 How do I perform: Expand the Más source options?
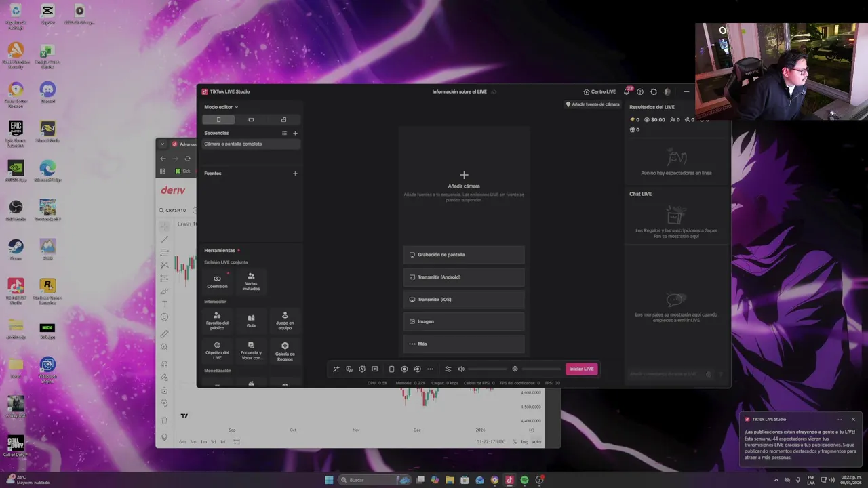pos(464,344)
